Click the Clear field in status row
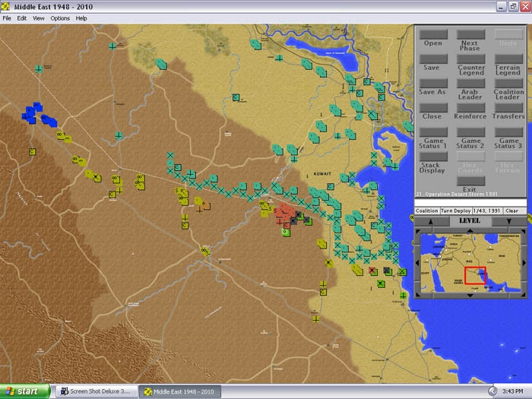The height and width of the screenshot is (399, 532). [515, 211]
